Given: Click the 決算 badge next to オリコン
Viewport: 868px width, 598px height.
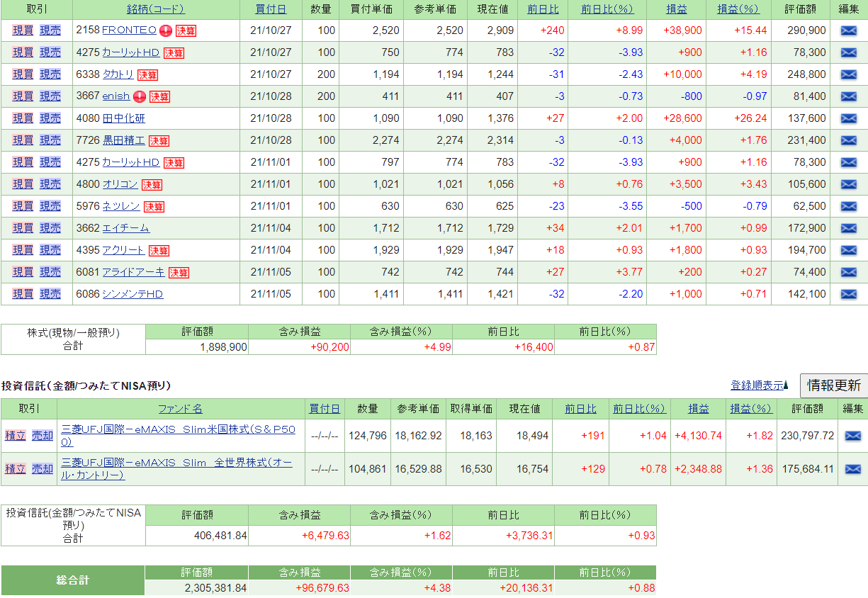Looking at the screenshot, I should click(152, 185).
